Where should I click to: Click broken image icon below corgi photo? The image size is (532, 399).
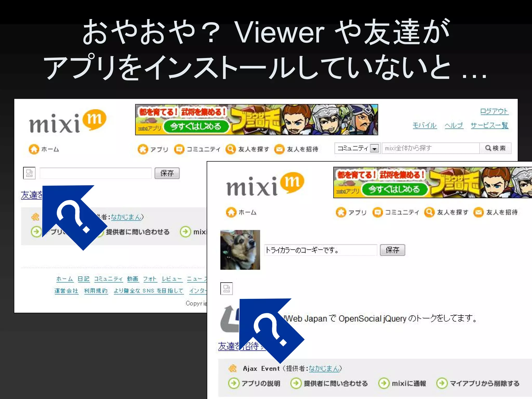pos(227,288)
